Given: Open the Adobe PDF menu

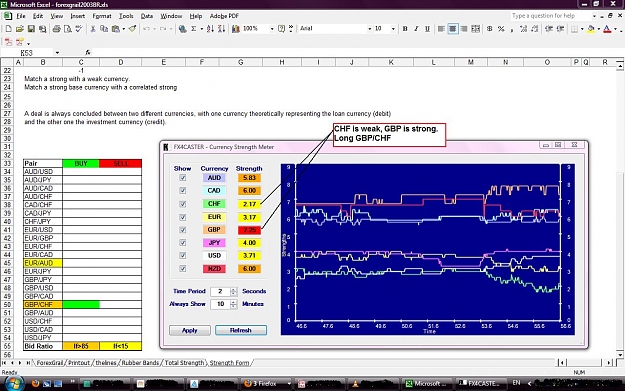Looking at the screenshot, I should point(224,16).
